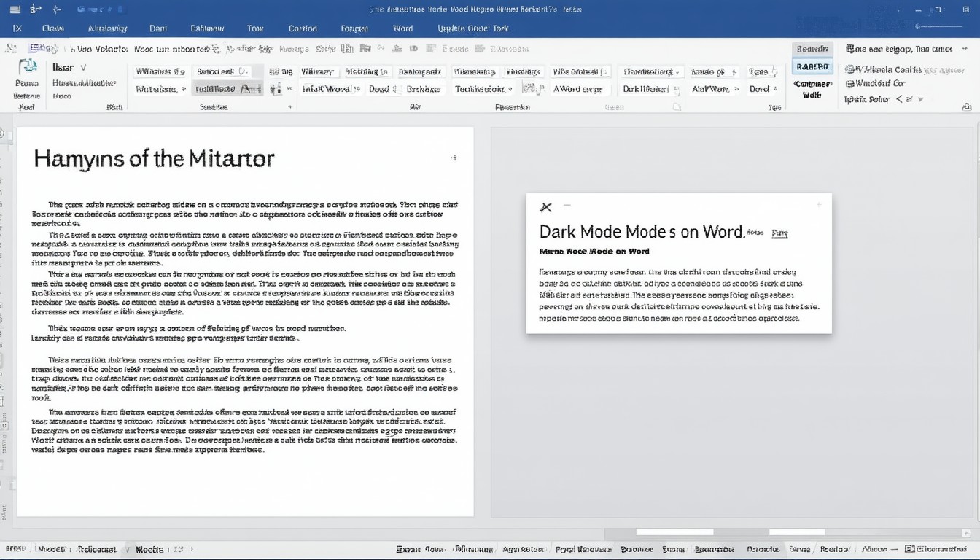Toggle the 'Beaucdis' button in the ribbon
Viewport: 980px width, 560px height.
tap(812, 49)
